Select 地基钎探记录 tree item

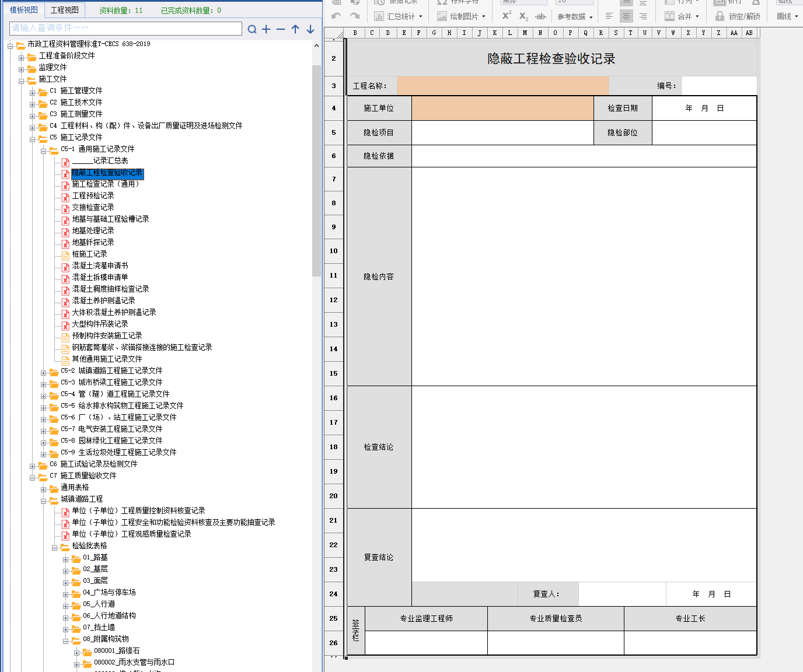click(x=93, y=242)
